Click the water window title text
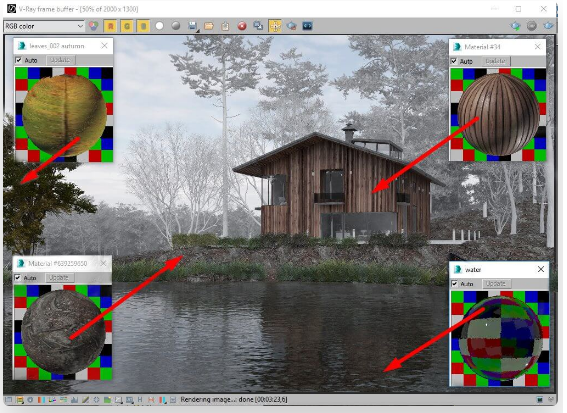Image resolution: width=567 pixels, height=413 pixels. point(473,270)
